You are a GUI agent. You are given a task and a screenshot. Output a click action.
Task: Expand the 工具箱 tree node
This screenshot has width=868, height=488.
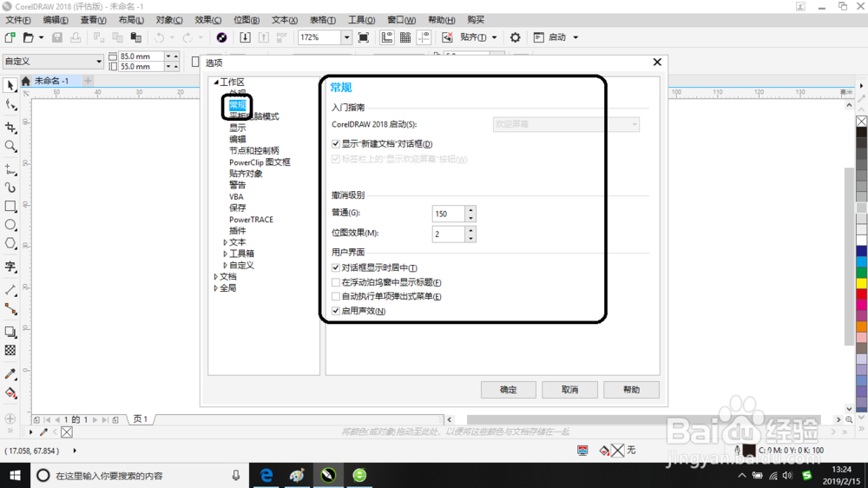[x=225, y=254]
